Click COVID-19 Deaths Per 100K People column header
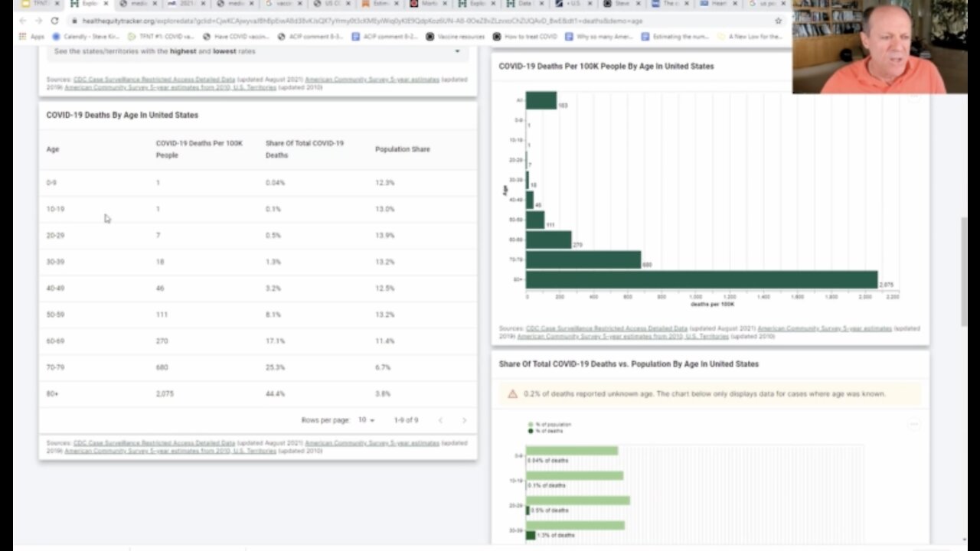The height and width of the screenshot is (551, 980). tap(199, 149)
